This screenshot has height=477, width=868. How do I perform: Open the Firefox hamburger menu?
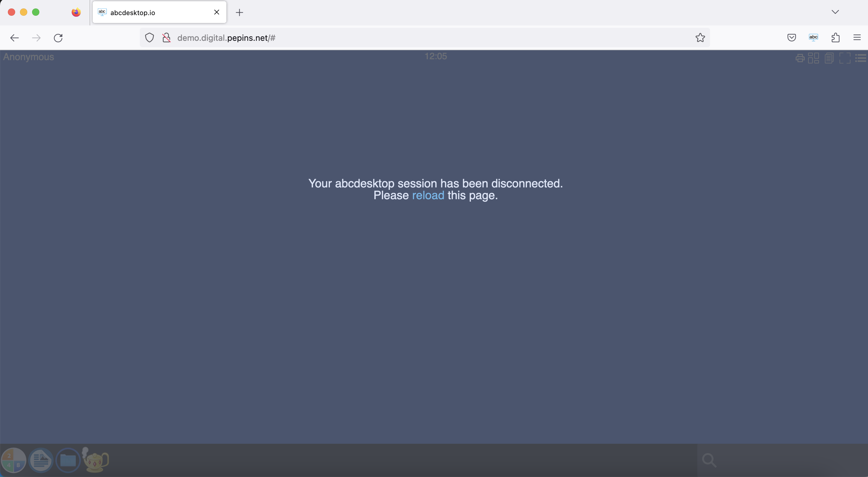pos(856,37)
